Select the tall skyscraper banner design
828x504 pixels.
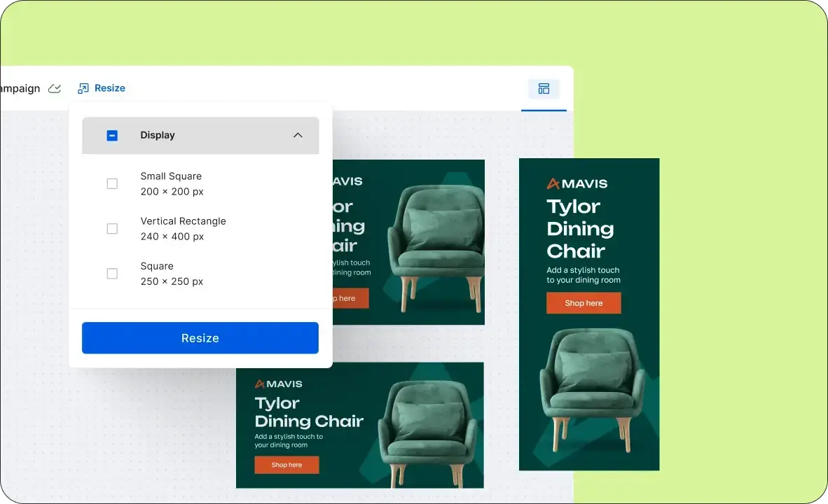(589, 314)
